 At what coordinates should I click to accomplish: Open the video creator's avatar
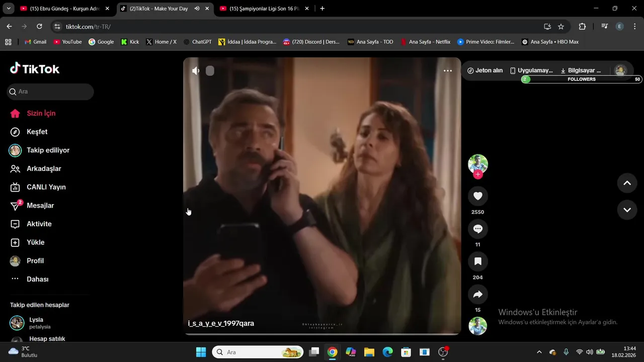[x=478, y=164]
